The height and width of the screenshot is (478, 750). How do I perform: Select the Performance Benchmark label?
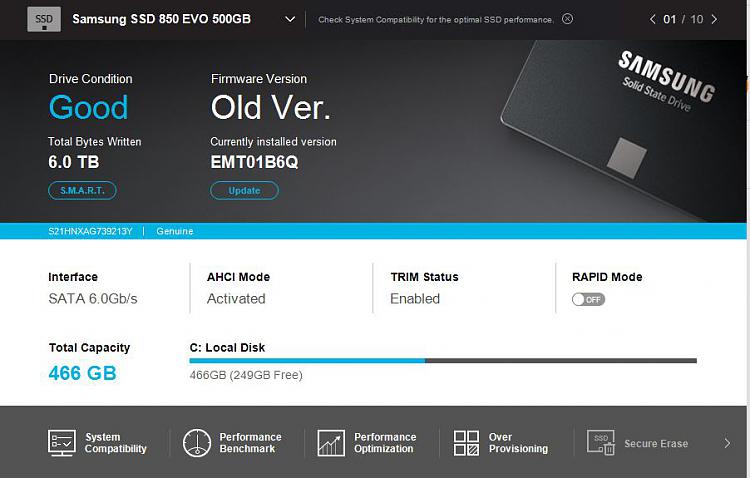(250, 443)
